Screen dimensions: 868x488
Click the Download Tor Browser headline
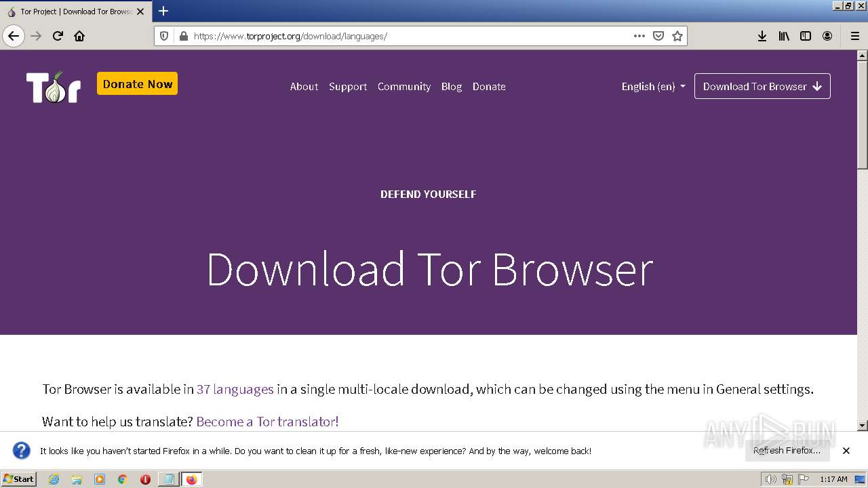429,269
